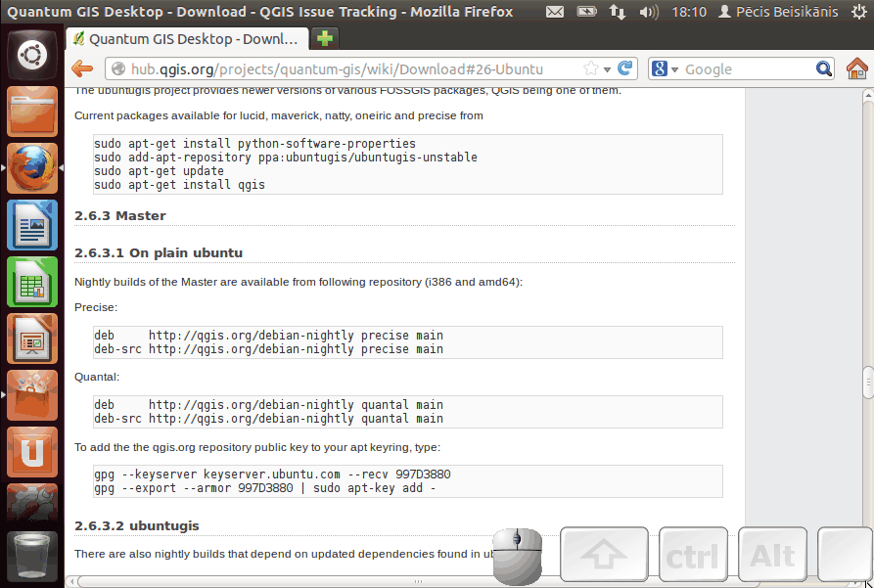Click the scroll up arrow

click(868, 95)
